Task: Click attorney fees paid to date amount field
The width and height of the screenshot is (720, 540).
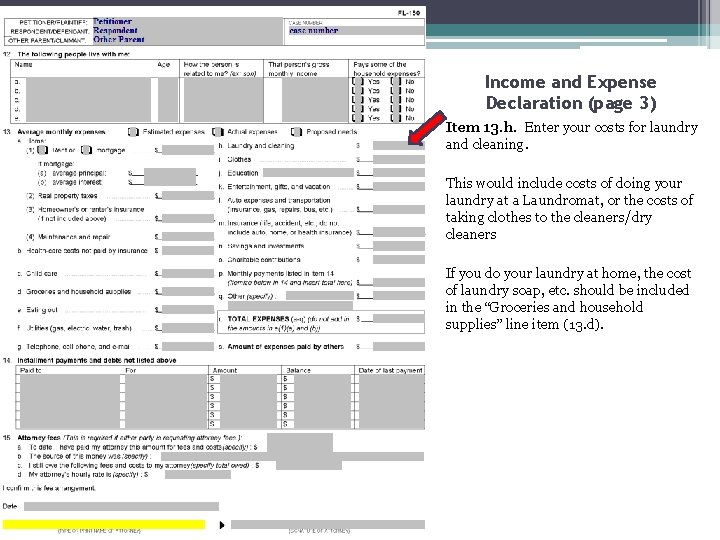Action: tap(300, 443)
